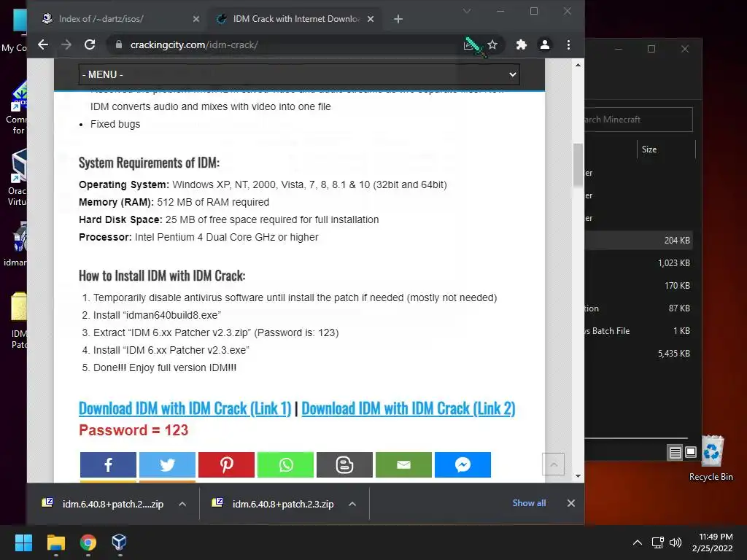Select the Oracle VirtualBox desktop shortcut

pyautogui.click(x=16, y=177)
